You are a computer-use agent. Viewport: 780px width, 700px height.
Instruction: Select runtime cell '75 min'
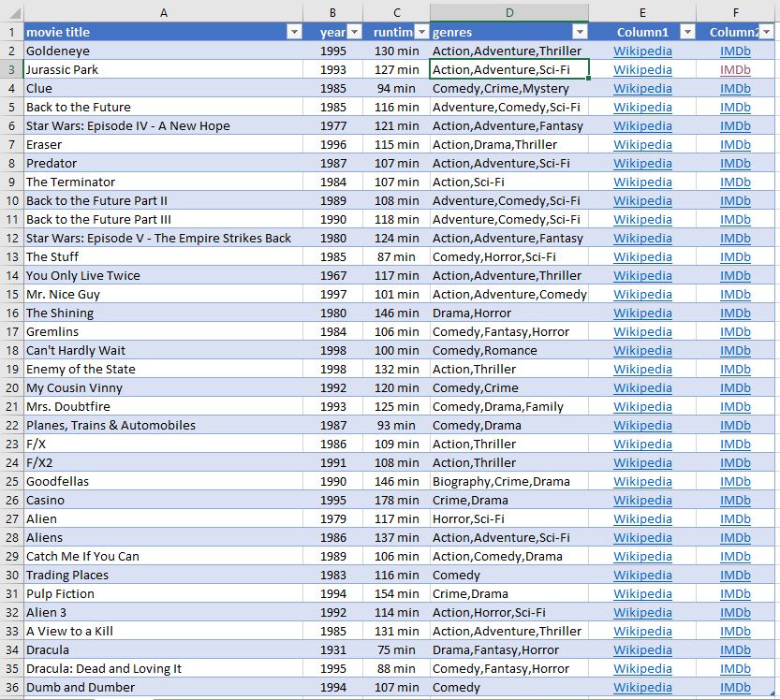tap(396, 649)
